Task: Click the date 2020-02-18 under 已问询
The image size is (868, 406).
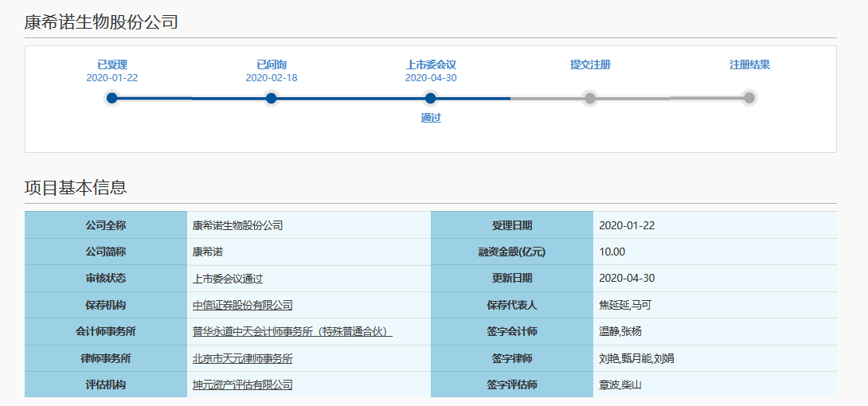Action: pyautogui.click(x=272, y=78)
